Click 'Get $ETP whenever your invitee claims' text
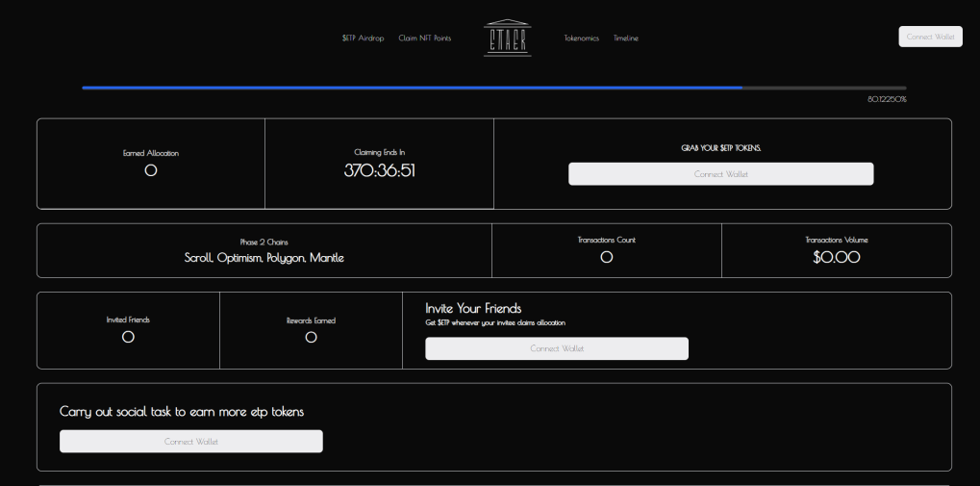980x486 pixels. coord(495,322)
